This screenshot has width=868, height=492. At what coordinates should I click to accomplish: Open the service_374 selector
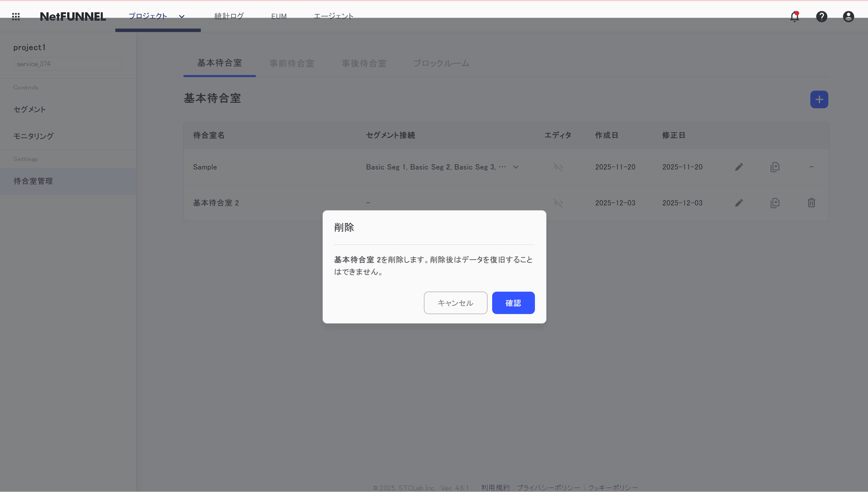tap(67, 64)
